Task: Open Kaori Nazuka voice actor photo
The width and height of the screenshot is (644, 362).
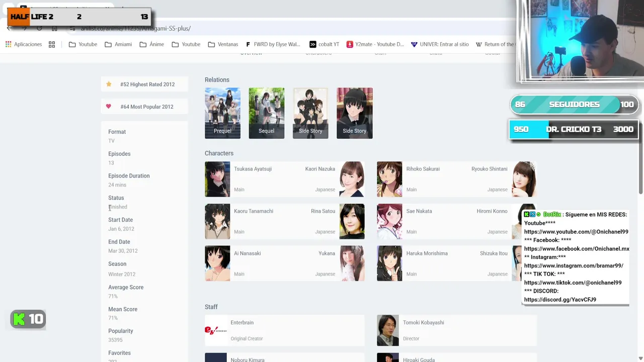Action: 352,179
